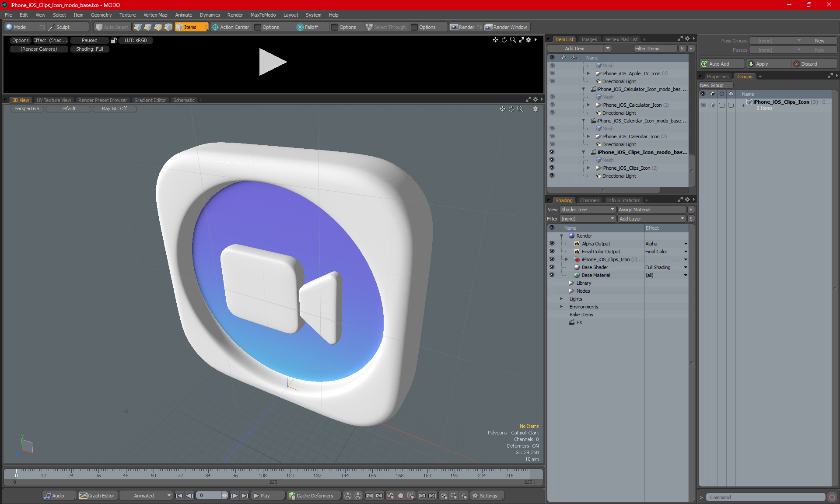Toggle visibility of Clips scene Directional Light
Screen dimensions: 840x504
(x=552, y=175)
